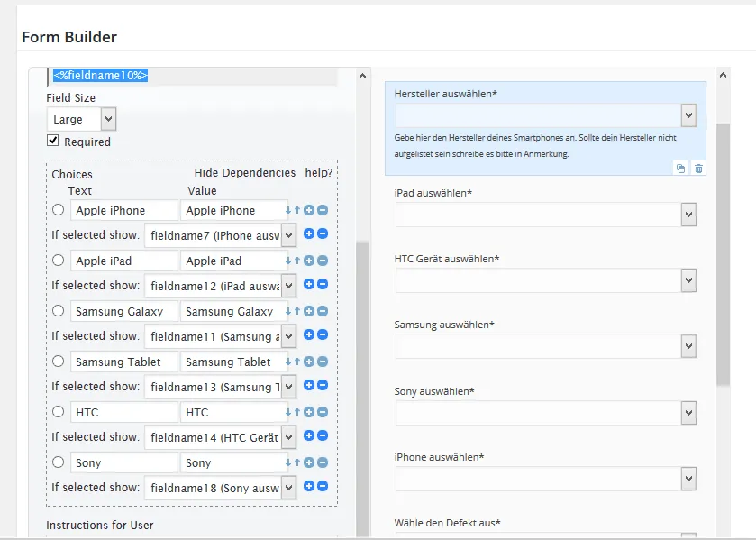Select Apple iPhone as default choice
Image resolution: width=756 pixels, height=540 pixels.
pos(58,210)
